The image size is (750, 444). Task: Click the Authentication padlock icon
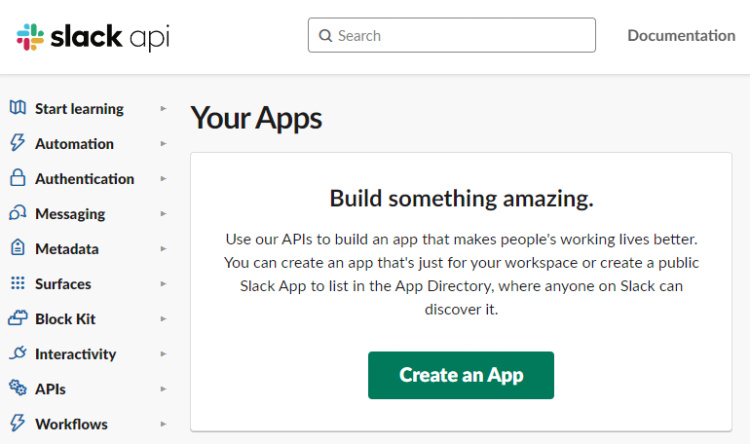[x=17, y=178]
